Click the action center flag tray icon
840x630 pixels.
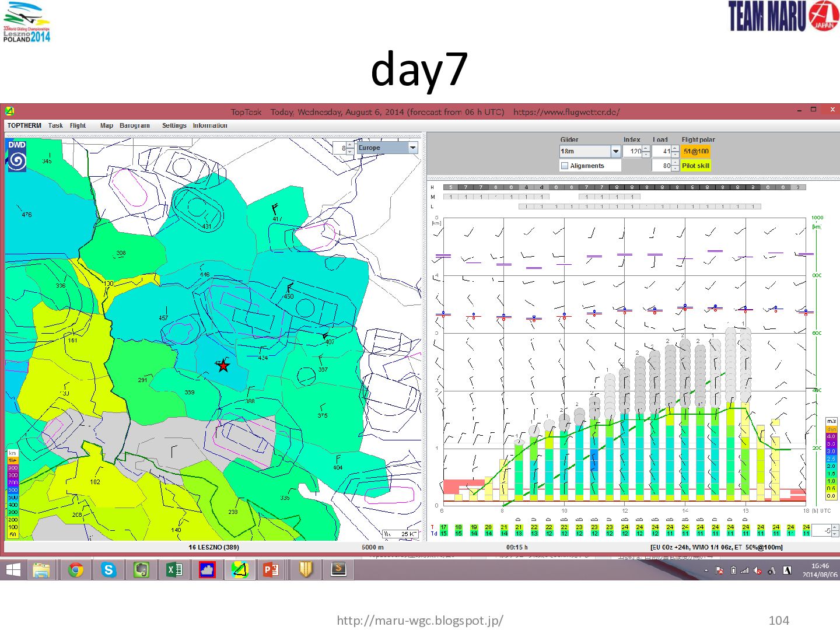click(719, 570)
